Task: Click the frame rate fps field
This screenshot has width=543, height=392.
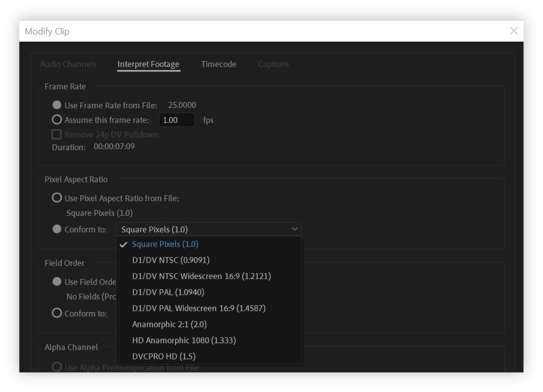Action: (x=177, y=120)
